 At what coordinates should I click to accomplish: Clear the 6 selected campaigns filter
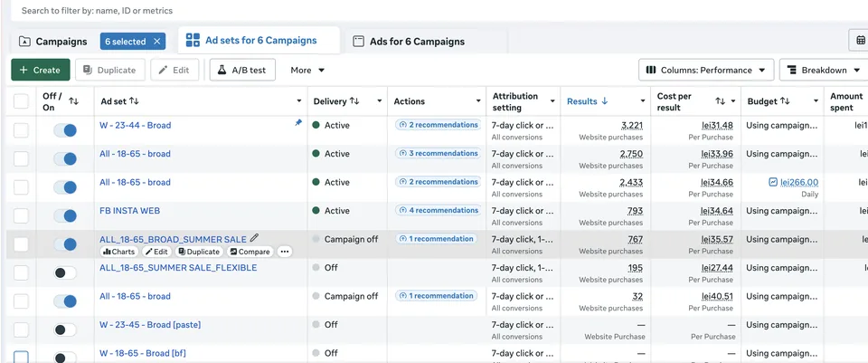coord(156,42)
